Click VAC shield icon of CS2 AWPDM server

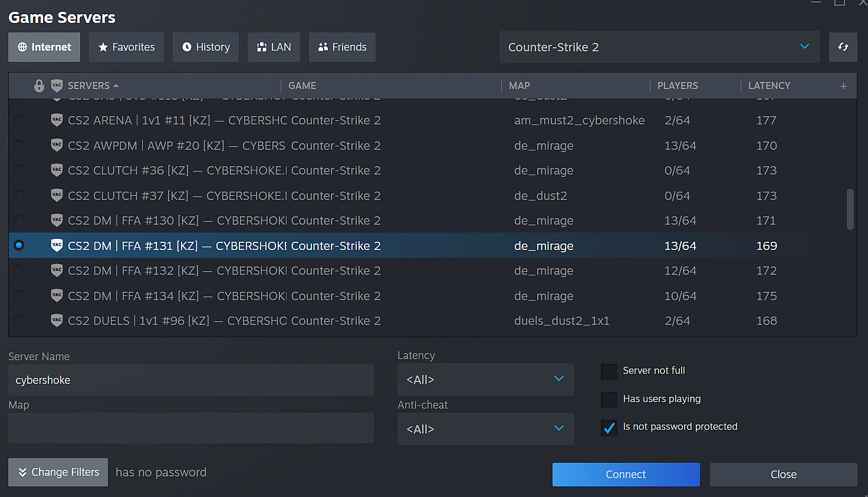(57, 145)
